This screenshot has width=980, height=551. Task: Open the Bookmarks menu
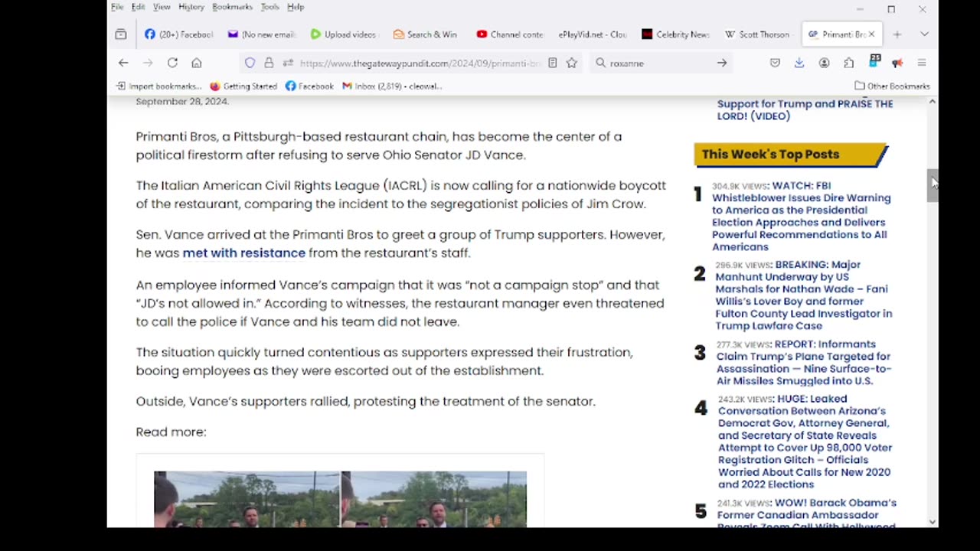(232, 7)
